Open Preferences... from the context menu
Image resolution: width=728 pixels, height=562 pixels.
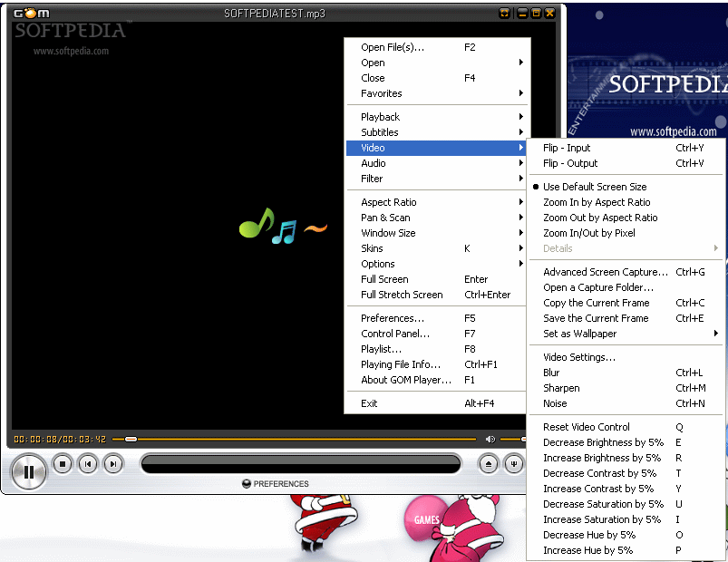[436, 318]
